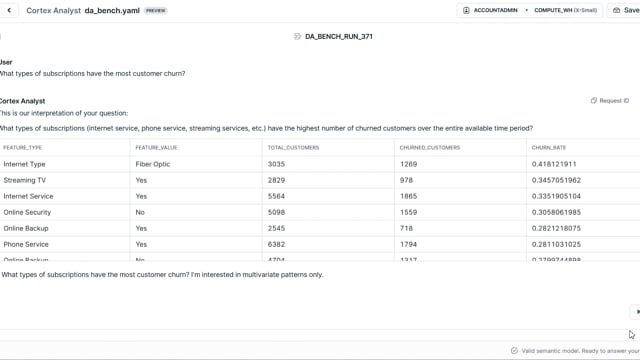Click the valid semantic model checkmark icon
This screenshot has width=640, height=360.
[x=514, y=351]
